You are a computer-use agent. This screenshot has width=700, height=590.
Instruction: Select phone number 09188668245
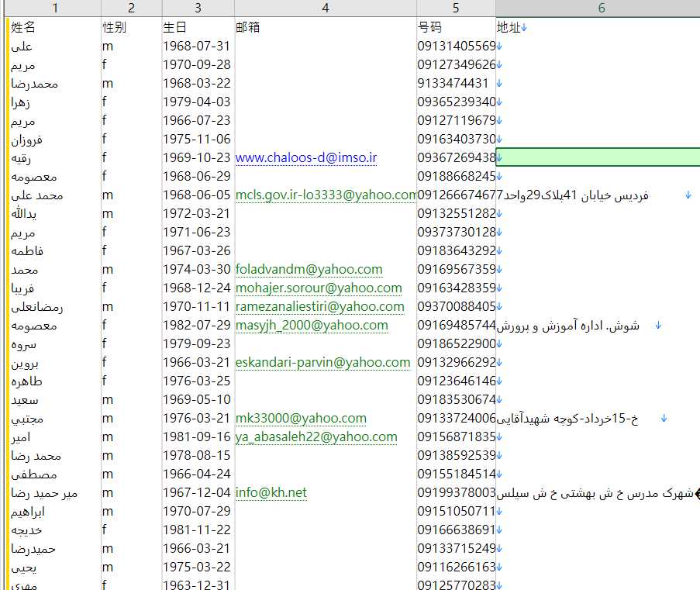coord(456,177)
